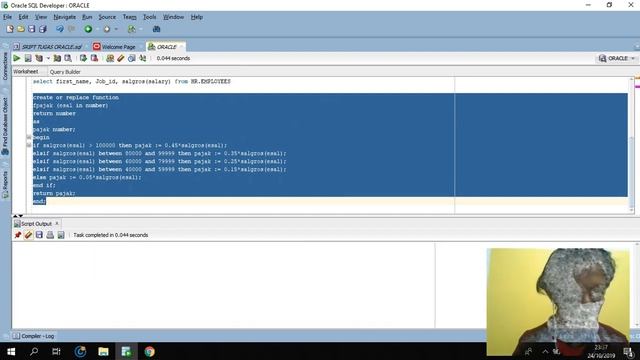Open Explain Plan dropdown arrow

[48, 58]
